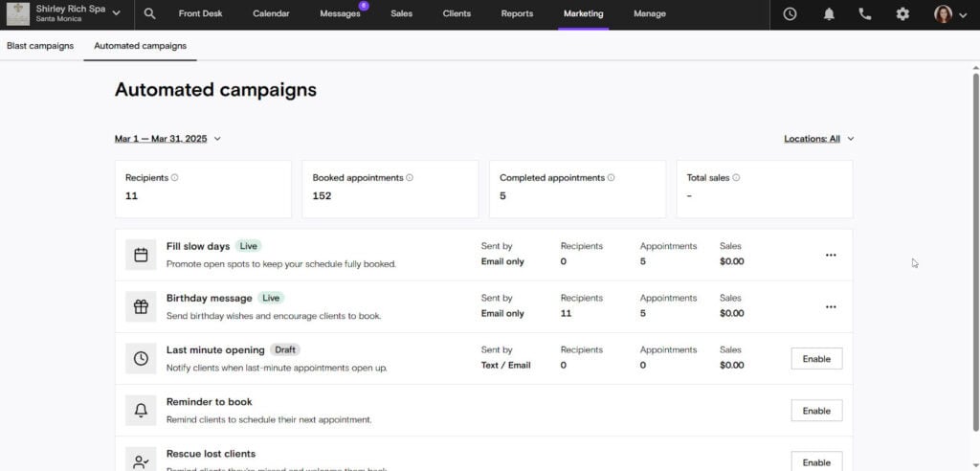Screen dimensions: 980x471
Task: Click the gift icon for Birthday message
Action: coord(142,306)
